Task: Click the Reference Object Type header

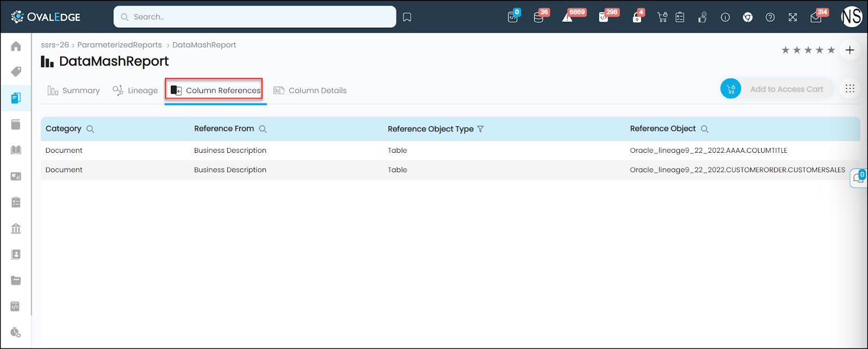Action: 431,129
